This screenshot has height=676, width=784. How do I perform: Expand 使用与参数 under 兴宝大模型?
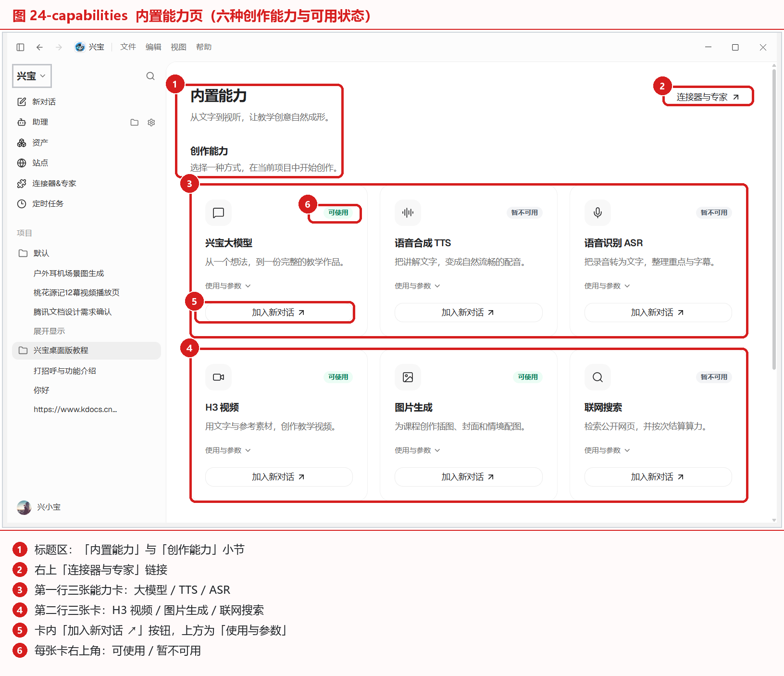tap(228, 286)
